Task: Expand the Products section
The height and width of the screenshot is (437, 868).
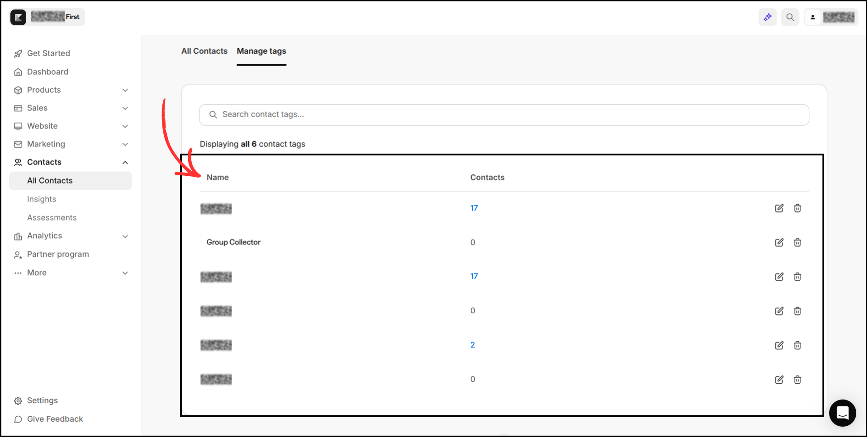Action: click(x=125, y=90)
